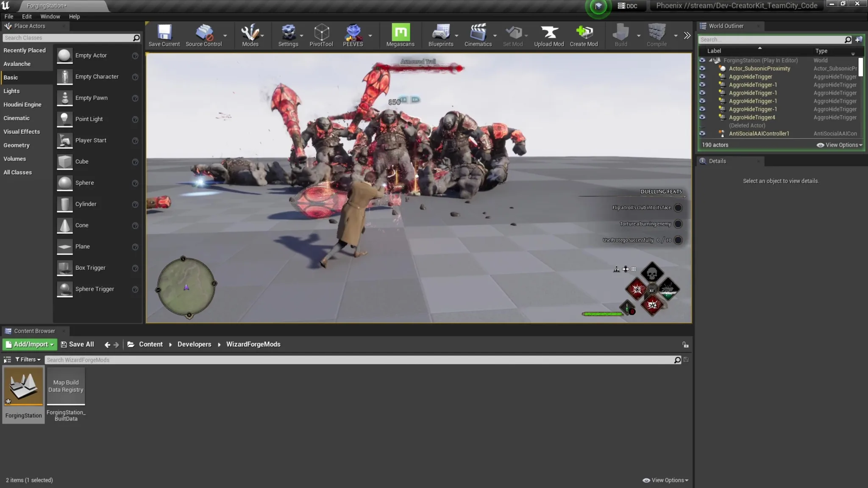
Task: Click the Content breadcrumb folder
Action: point(150,344)
